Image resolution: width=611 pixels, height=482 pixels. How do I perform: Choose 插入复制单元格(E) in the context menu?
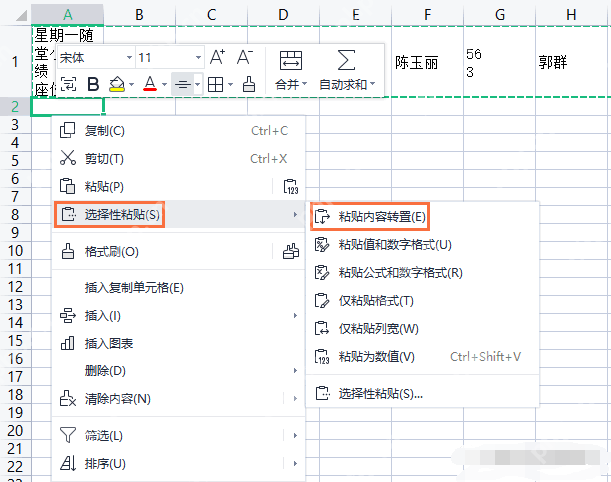178,288
